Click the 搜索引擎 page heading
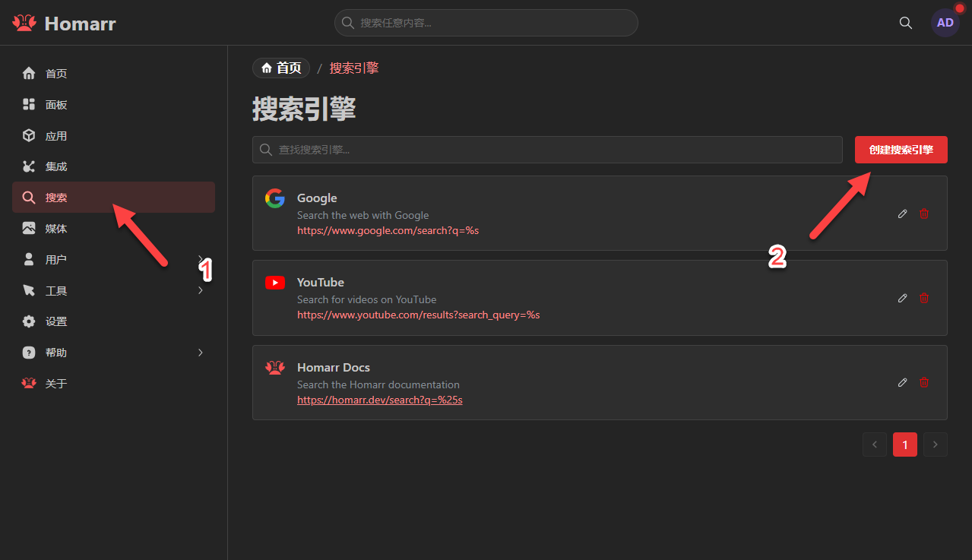Image resolution: width=972 pixels, height=560 pixels. click(x=304, y=109)
